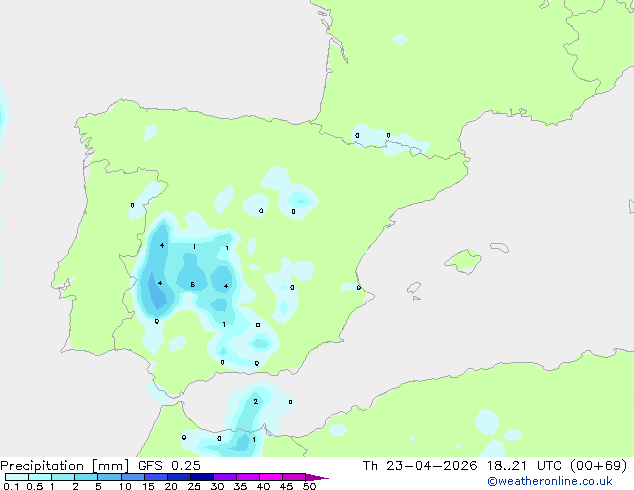This screenshot has height=490, width=634.
Task: Pick the 1–2 mm legend color box
Action: tap(63, 477)
